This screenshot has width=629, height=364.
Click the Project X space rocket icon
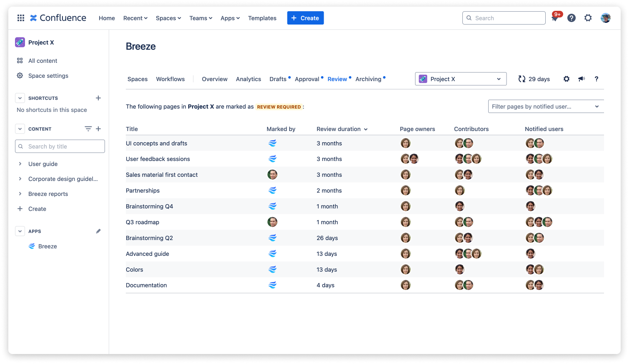click(x=20, y=42)
